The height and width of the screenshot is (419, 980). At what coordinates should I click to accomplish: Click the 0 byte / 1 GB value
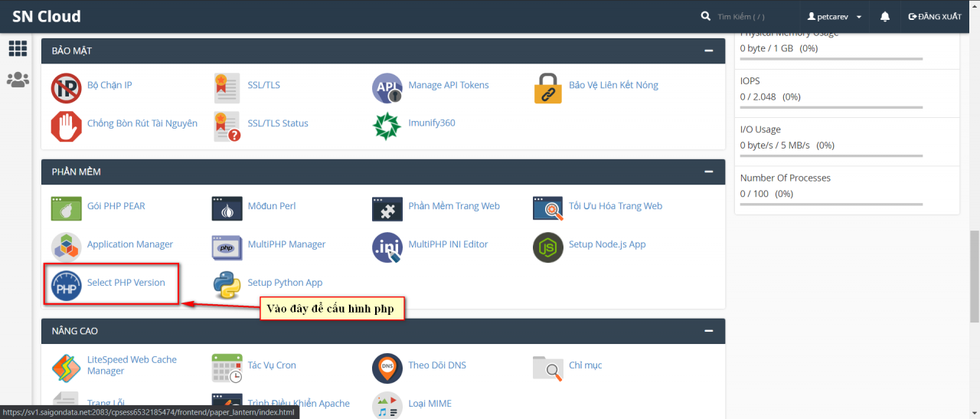(x=767, y=48)
